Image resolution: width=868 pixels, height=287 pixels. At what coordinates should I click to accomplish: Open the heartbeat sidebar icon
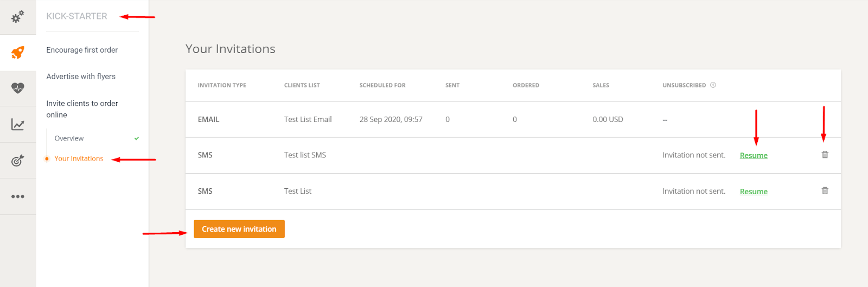coord(18,88)
